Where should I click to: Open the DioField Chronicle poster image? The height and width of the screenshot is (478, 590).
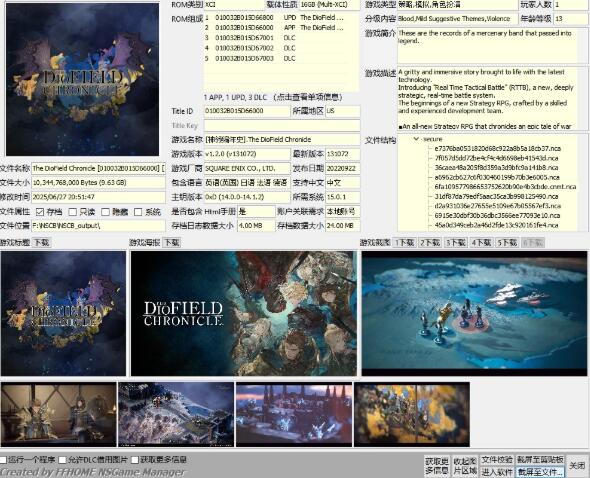pyautogui.click(x=243, y=313)
